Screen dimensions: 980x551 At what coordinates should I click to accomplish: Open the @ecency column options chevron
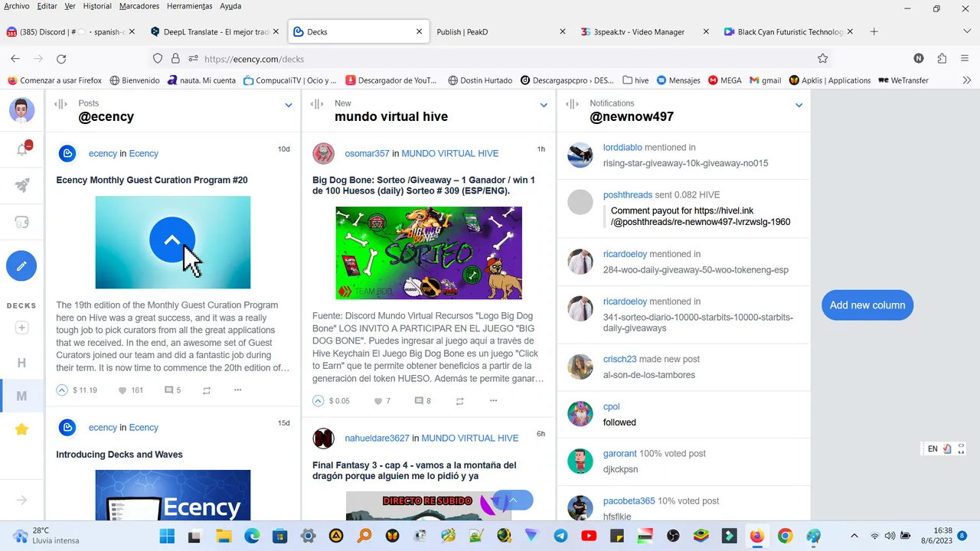pyautogui.click(x=289, y=105)
